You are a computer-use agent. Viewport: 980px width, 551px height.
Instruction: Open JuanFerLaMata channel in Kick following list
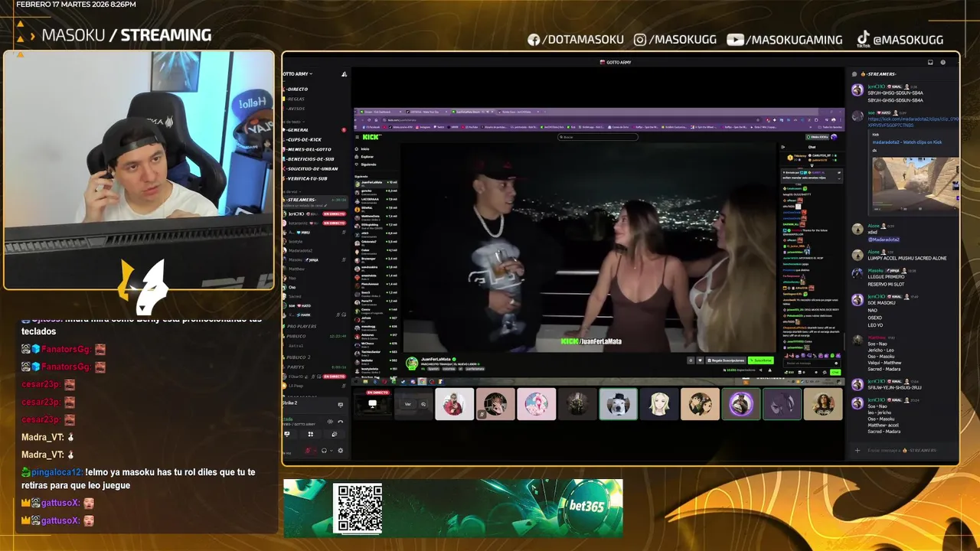click(x=376, y=183)
